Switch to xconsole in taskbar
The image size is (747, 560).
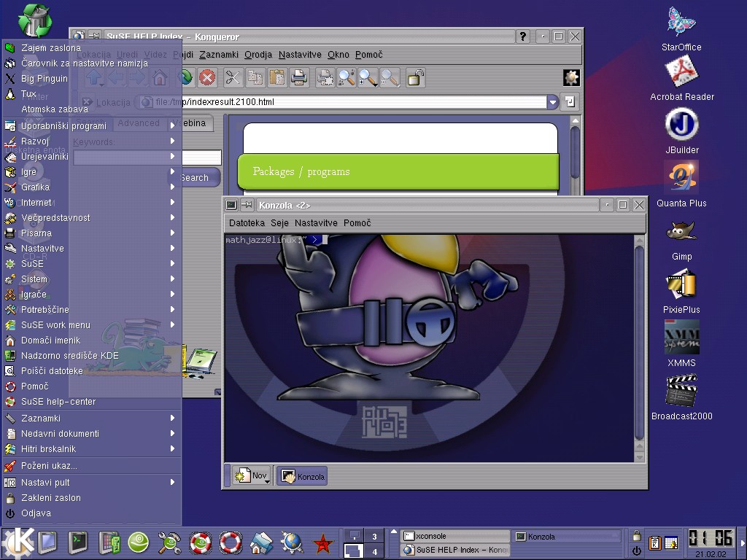[x=455, y=536]
